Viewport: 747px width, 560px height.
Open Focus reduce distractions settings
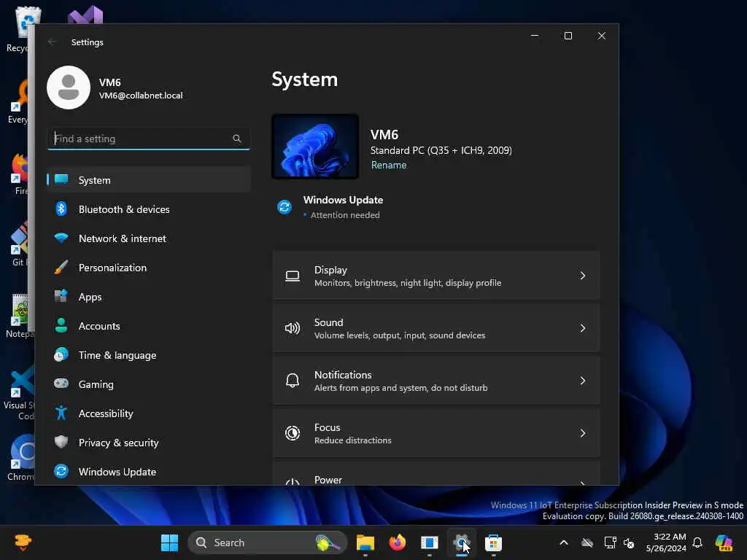click(436, 433)
